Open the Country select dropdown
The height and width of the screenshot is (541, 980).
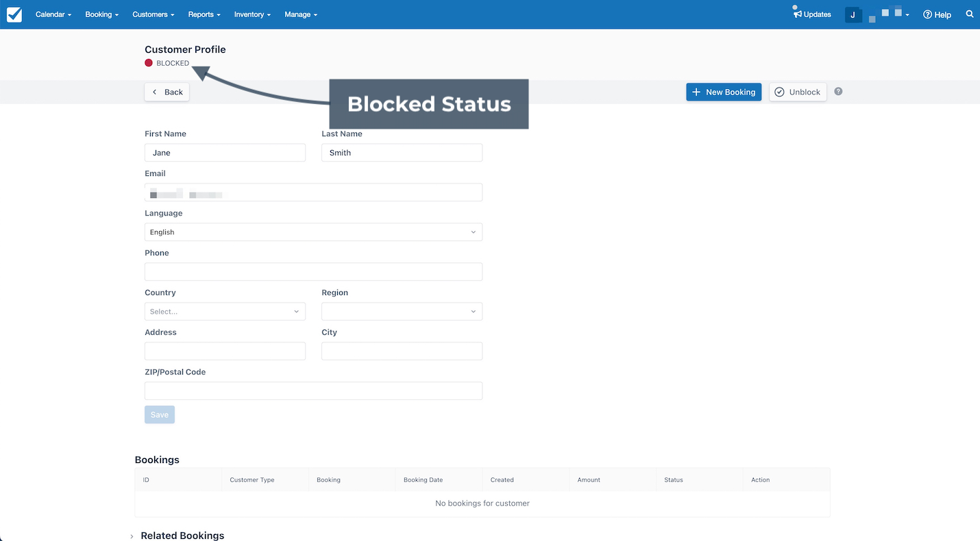pyautogui.click(x=225, y=312)
